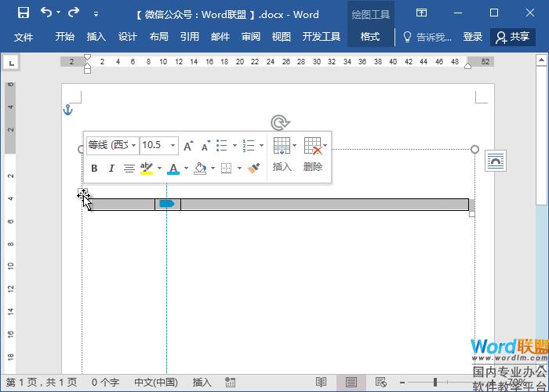Go to the 布局 tab
The width and height of the screenshot is (549, 392).
[158, 37]
